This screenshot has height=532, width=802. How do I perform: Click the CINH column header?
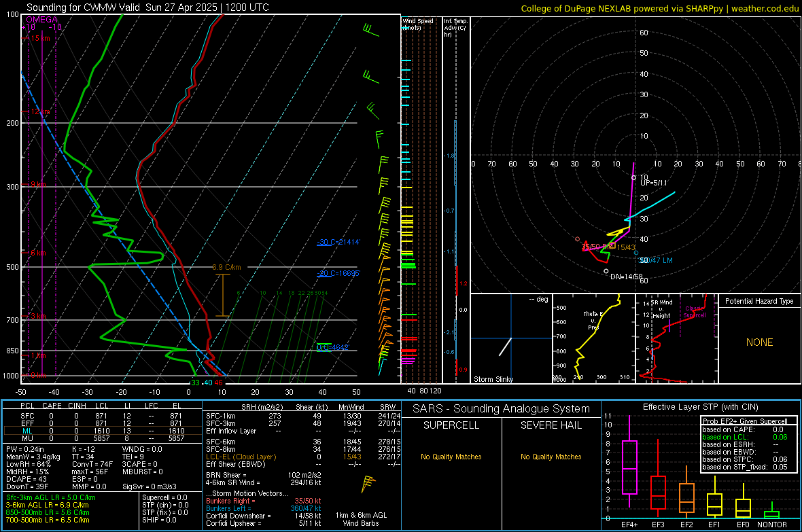[x=77, y=406]
